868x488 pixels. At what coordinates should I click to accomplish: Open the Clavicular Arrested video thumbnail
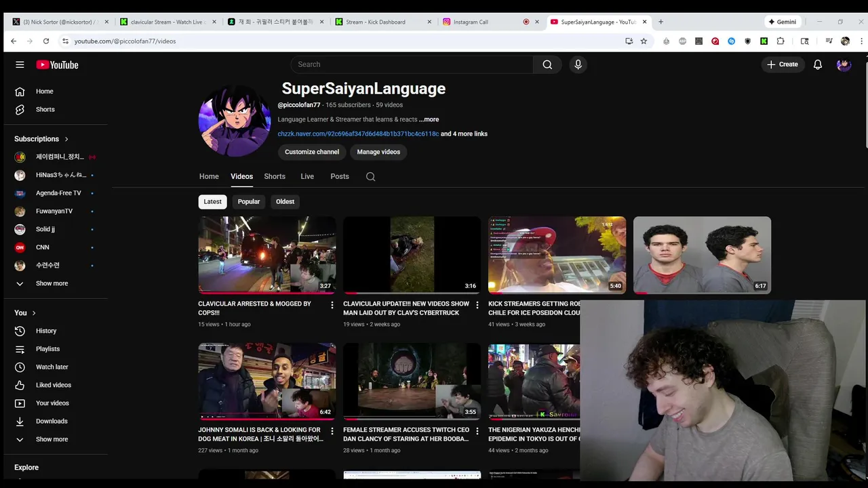tap(267, 255)
